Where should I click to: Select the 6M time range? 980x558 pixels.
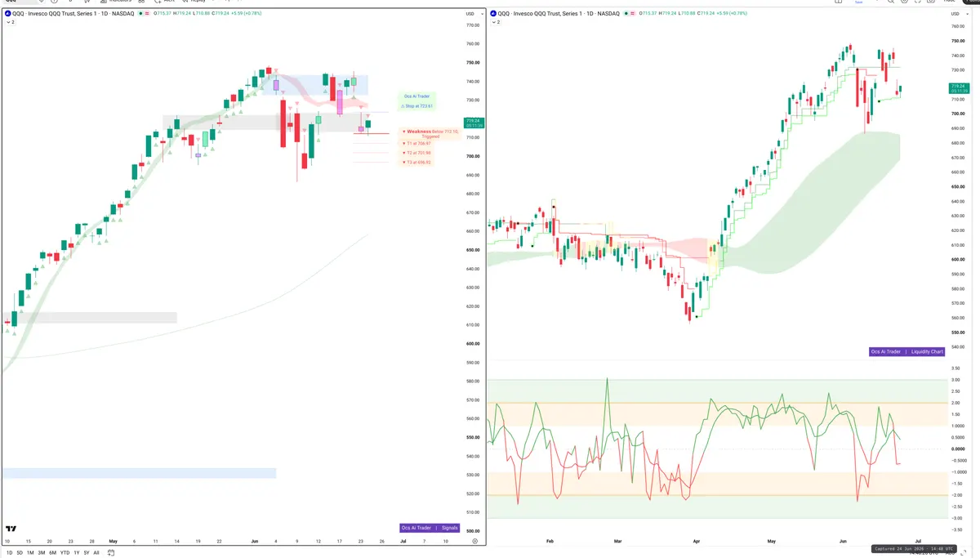(53, 552)
